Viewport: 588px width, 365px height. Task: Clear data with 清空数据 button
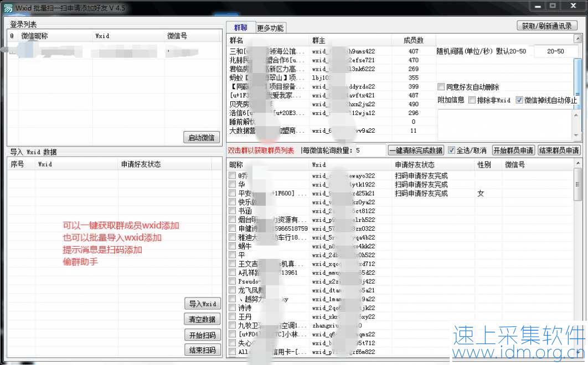[203, 319]
